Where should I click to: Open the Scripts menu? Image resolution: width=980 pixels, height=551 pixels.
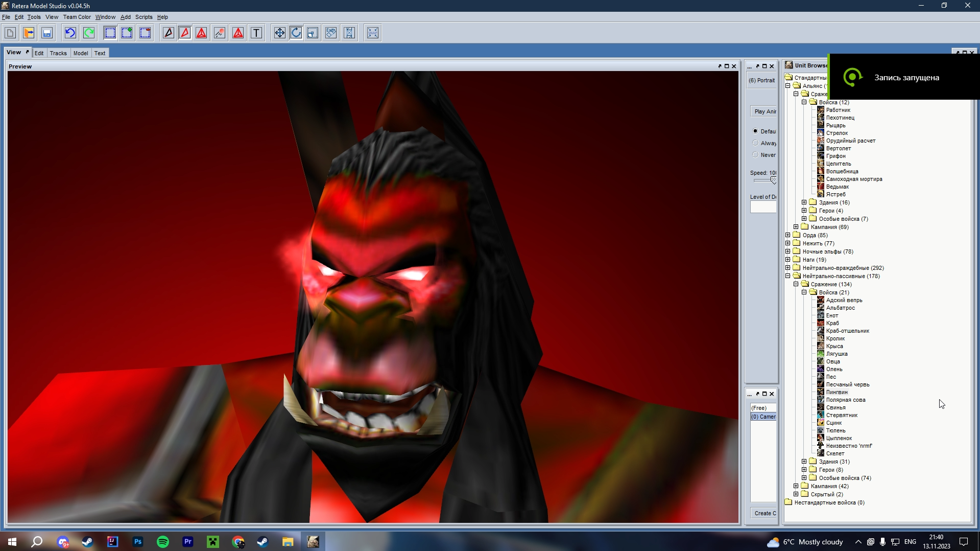144,17
